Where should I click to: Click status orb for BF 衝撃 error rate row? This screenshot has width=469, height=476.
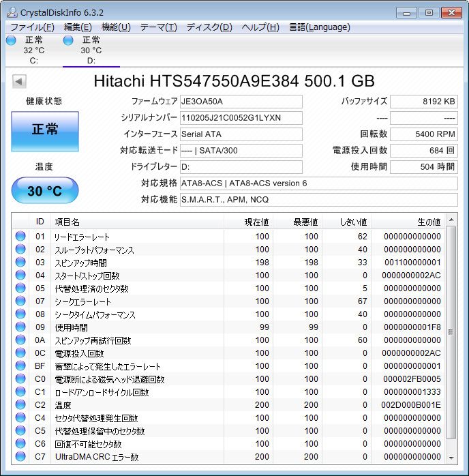point(20,366)
